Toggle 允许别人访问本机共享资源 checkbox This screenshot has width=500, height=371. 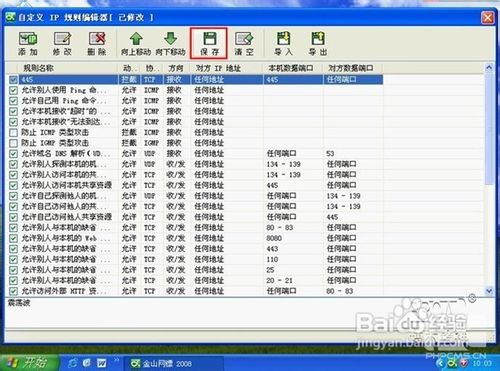(13, 186)
